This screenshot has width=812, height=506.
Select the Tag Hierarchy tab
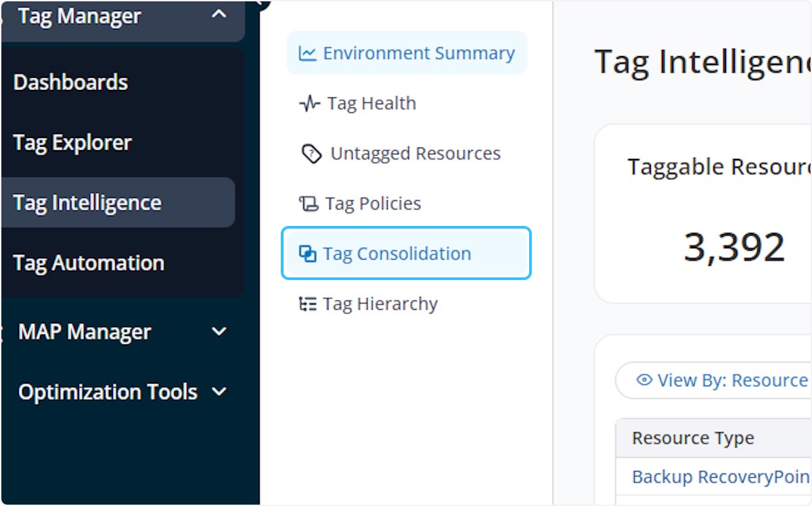(380, 304)
